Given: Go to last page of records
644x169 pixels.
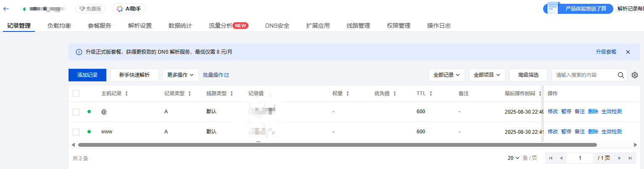Looking at the screenshot, I should click(630, 158).
